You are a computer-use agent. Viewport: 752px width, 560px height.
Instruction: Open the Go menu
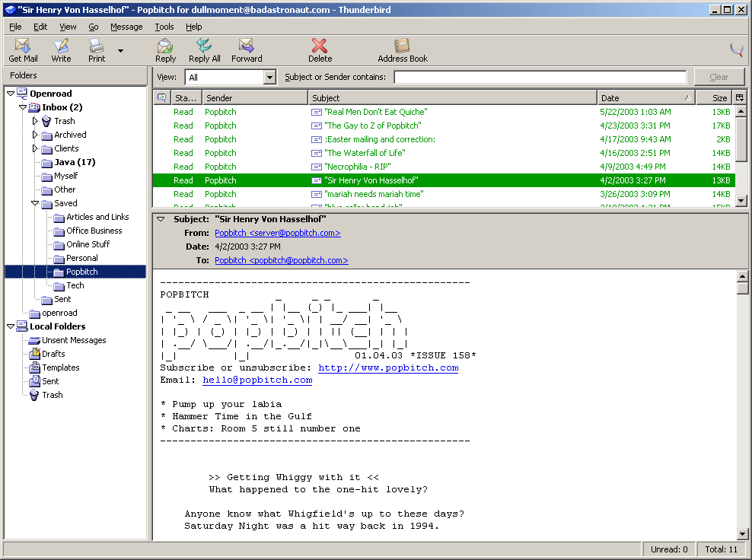tap(94, 27)
